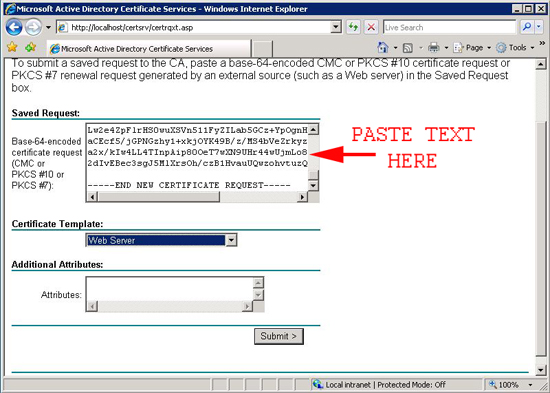550x393 pixels.
Task: Click the '-----END NEW CERTIFICATE REQUEST-----' line
Action: 189,185
